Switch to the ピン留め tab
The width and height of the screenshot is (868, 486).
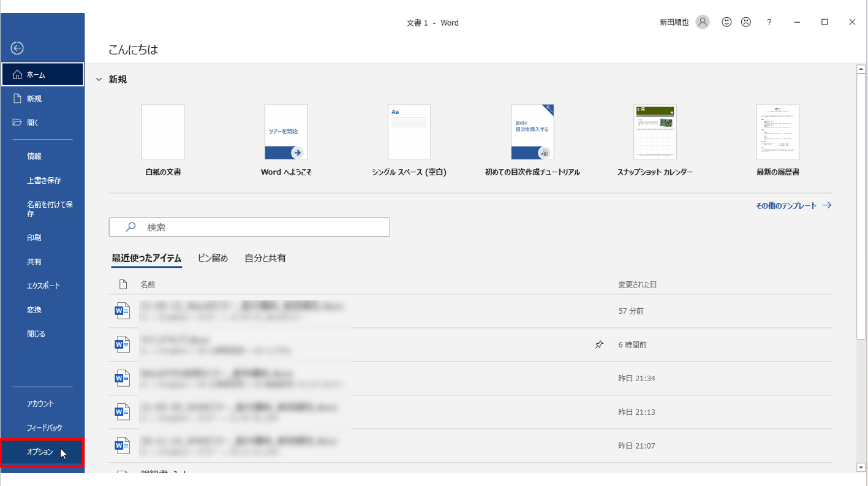pos(213,258)
